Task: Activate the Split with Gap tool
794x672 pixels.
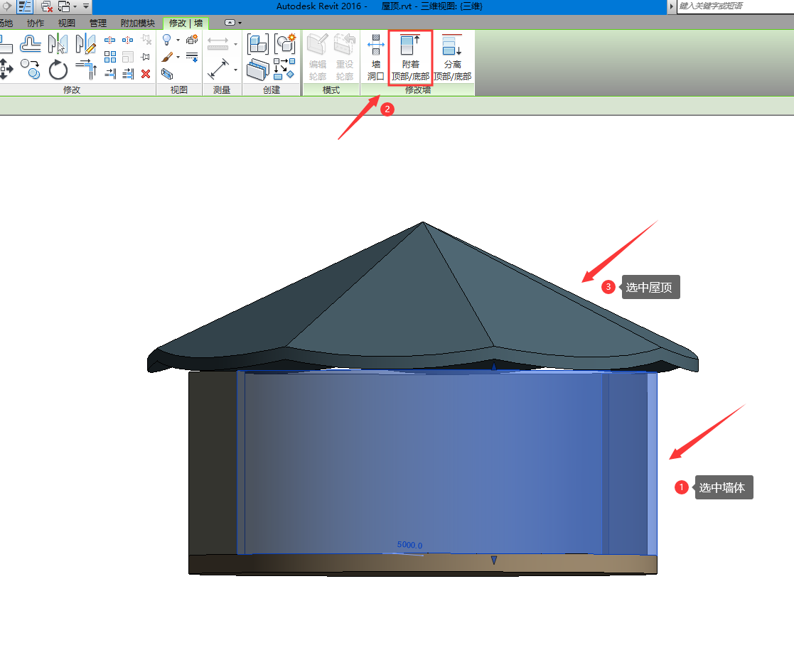Action: [x=128, y=40]
